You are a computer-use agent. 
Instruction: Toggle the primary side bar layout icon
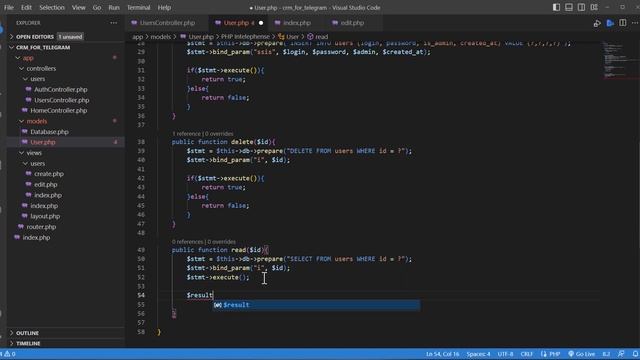556,7
